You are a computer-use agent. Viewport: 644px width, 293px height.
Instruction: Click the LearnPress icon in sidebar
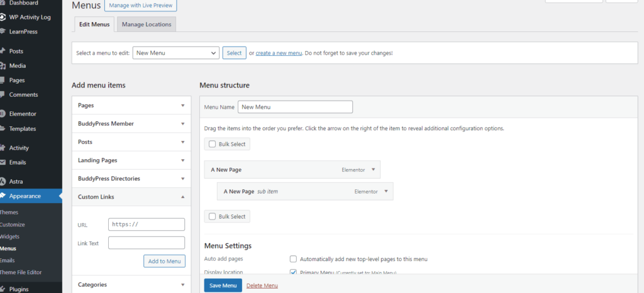[x=3, y=31]
